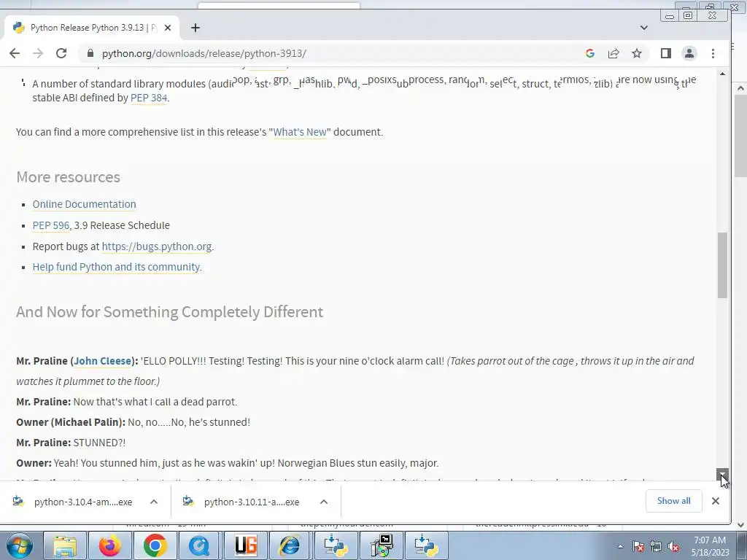747x560 pixels.
Task: Launch Internet Explorer from the taskbar
Action: tap(290, 545)
